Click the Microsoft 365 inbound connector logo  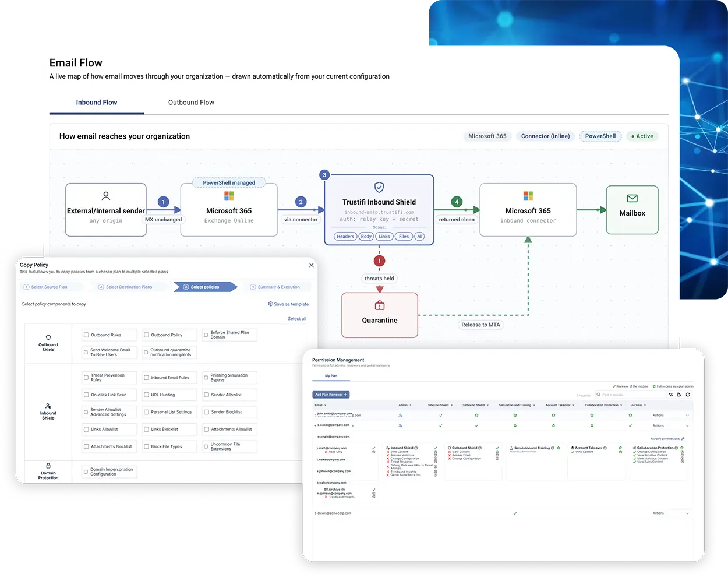click(528, 196)
